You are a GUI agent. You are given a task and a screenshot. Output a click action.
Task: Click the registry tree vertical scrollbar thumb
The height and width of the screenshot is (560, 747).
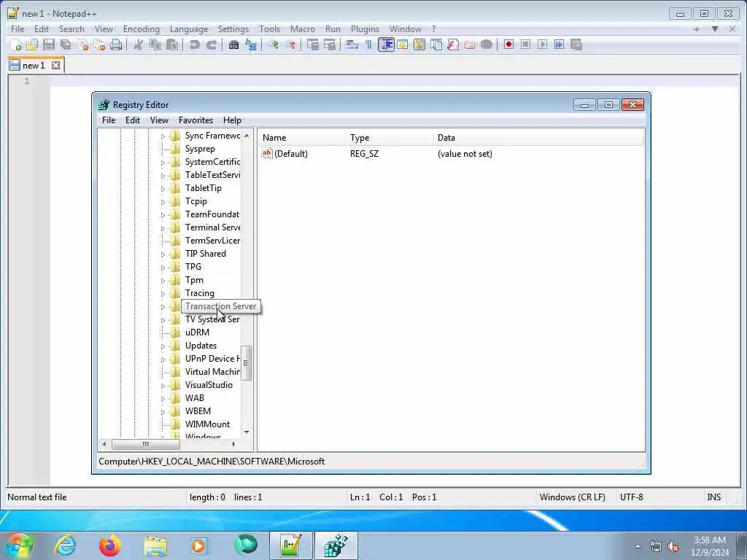point(247,363)
